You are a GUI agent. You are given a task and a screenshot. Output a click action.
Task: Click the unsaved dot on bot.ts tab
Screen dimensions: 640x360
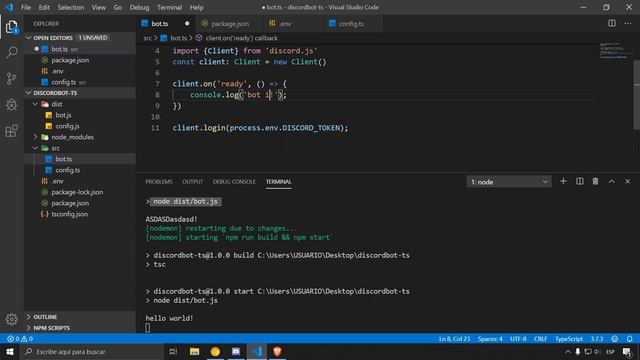187,24
